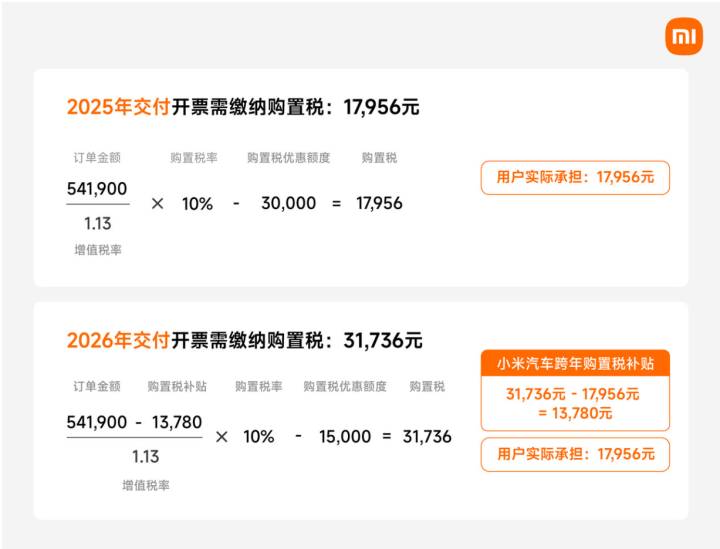Image resolution: width=720 pixels, height=549 pixels.
Task: Click the second 用户实际承担：17,956元 box below subsidy
Action: (575, 454)
